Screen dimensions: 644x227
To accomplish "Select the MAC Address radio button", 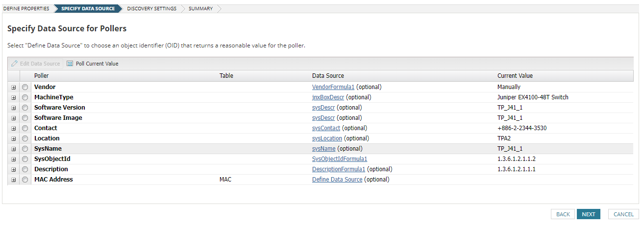I will [25, 180].
